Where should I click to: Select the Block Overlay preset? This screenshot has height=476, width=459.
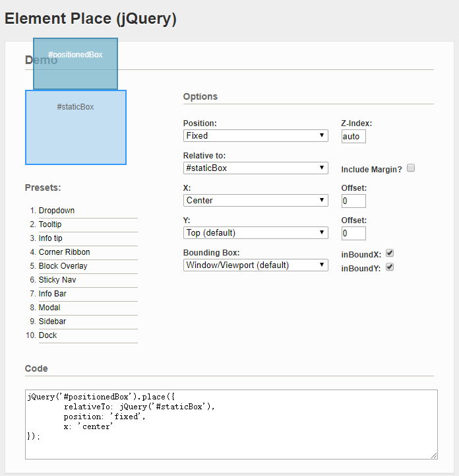tap(63, 266)
